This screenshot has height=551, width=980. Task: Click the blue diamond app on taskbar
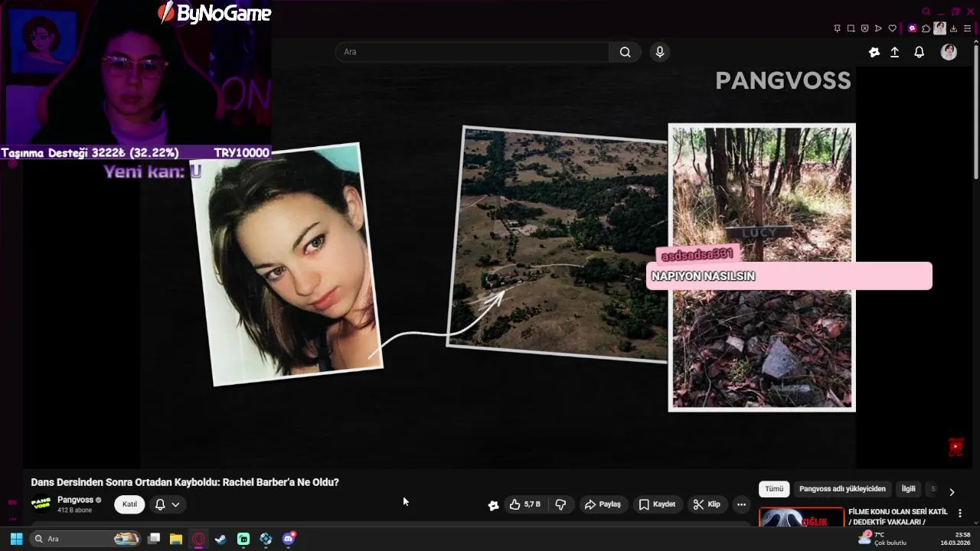(266, 539)
